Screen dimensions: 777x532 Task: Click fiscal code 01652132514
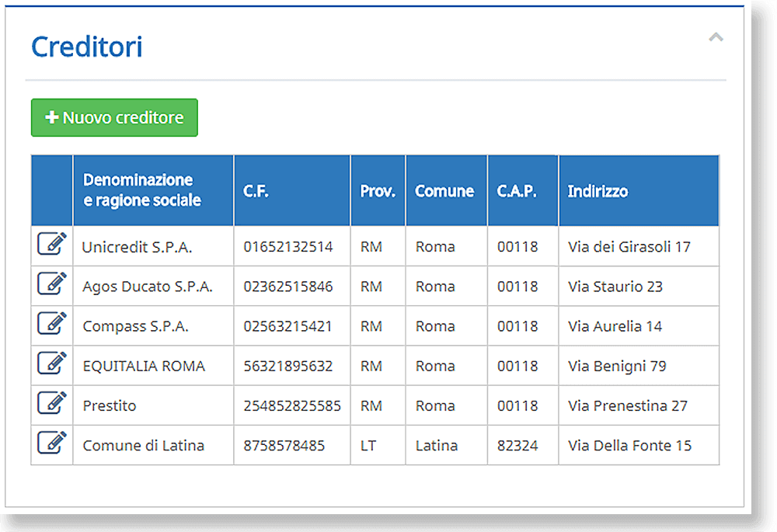[288, 247]
